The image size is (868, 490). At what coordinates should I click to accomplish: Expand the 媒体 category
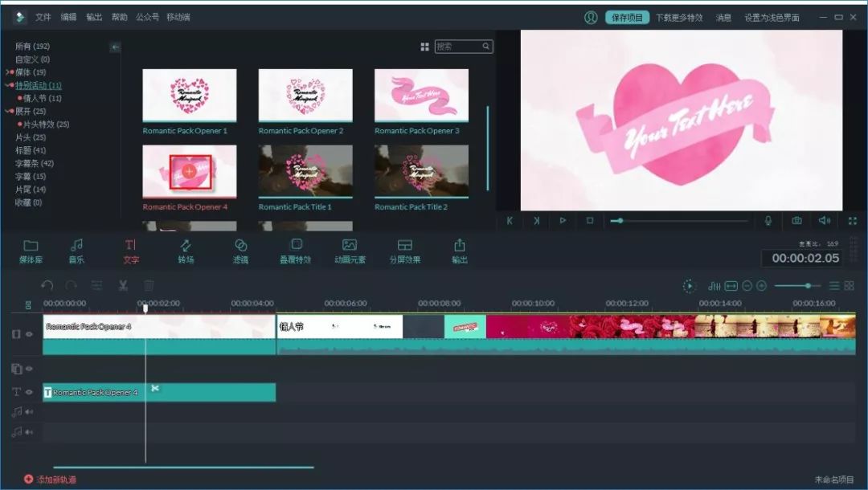(9, 72)
